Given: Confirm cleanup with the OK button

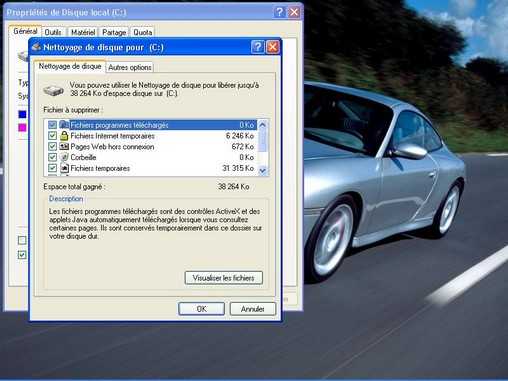Looking at the screenshot, I should click(x=201, y=309).
